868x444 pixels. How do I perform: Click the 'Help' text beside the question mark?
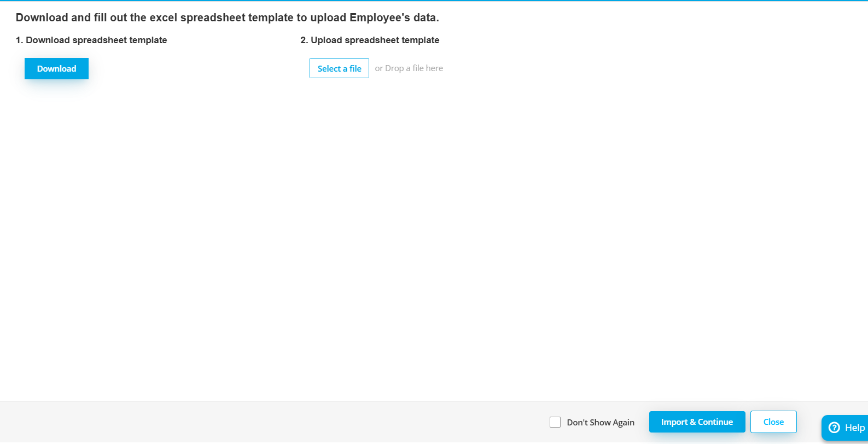(855, 428)
